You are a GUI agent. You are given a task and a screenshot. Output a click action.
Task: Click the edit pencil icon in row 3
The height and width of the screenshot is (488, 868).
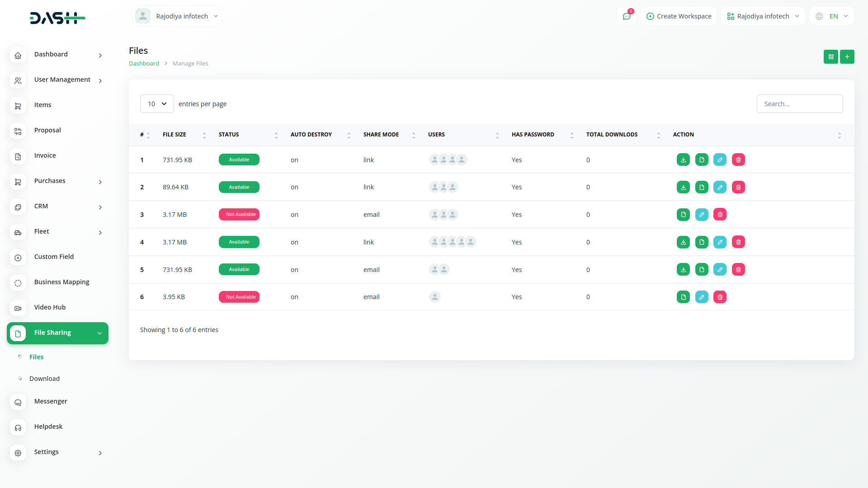tap(702, 215)
